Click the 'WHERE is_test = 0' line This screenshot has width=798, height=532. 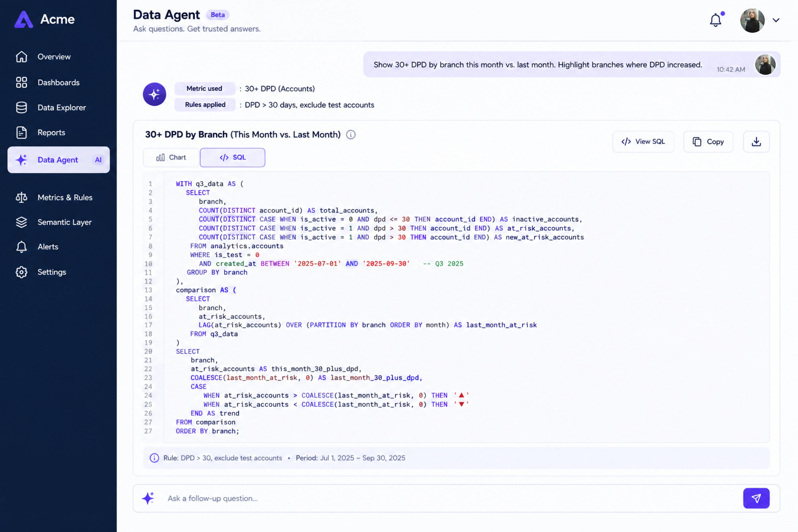[225, 255]
